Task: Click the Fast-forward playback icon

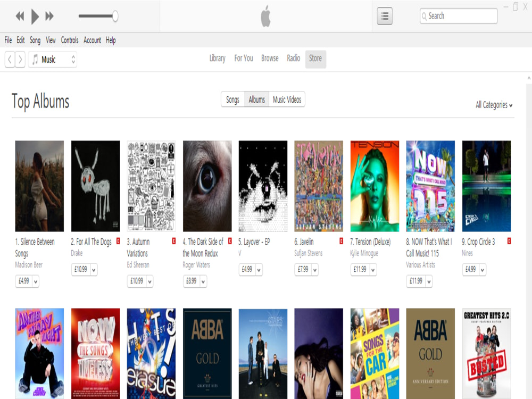Action: tap(49, 15)
